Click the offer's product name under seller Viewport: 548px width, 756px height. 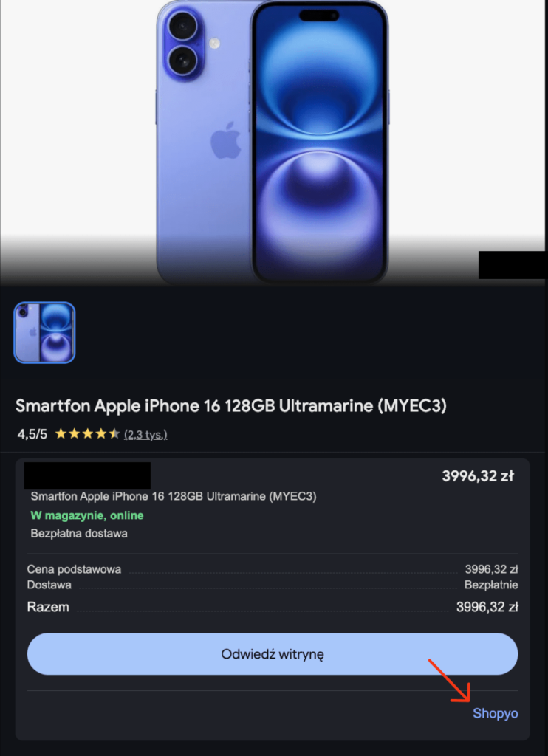pyautogui.click(x=174, y=496)
